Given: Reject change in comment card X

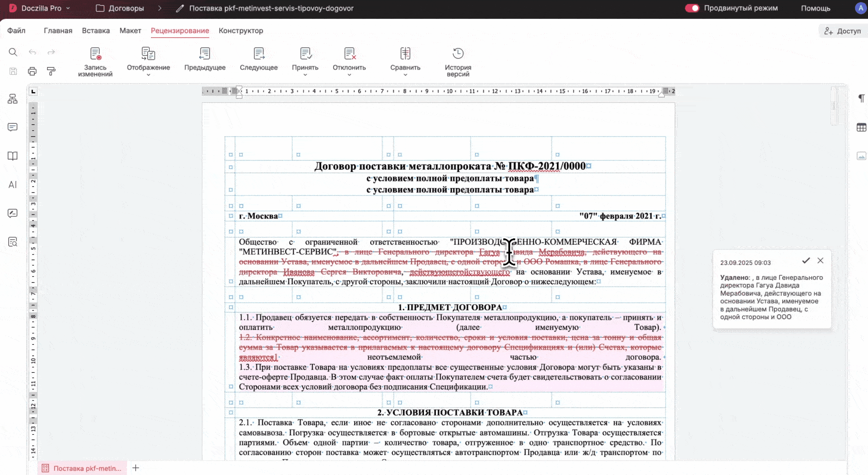Looking at the screenshot, I should tap(820, 260).
